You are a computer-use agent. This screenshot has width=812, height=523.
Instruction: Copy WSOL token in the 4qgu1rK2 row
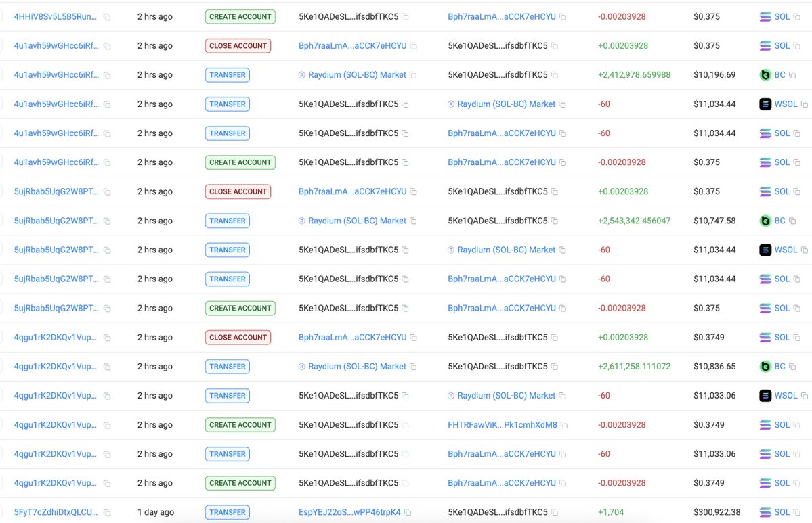[x=804, y=396]
